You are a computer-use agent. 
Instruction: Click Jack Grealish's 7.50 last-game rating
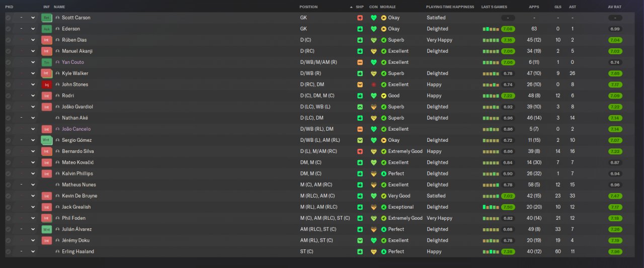click(x=508, y=207)
